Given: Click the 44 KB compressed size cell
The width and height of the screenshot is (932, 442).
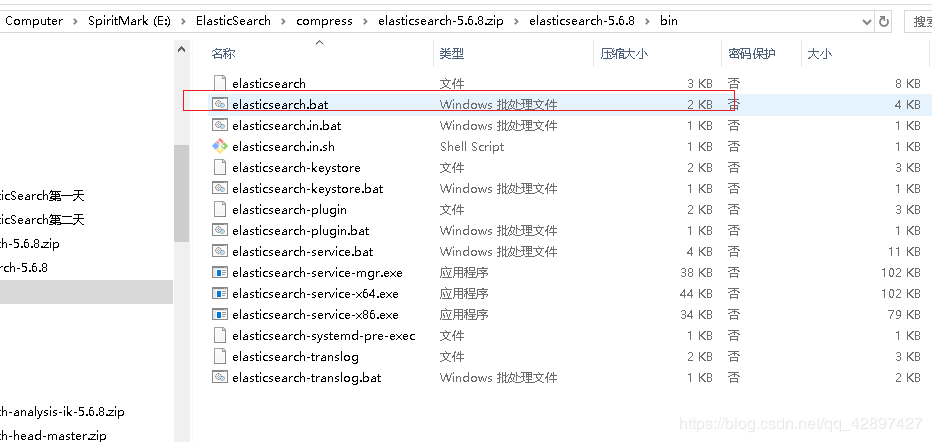Looking at the screenshot, I should coord(696,293).
